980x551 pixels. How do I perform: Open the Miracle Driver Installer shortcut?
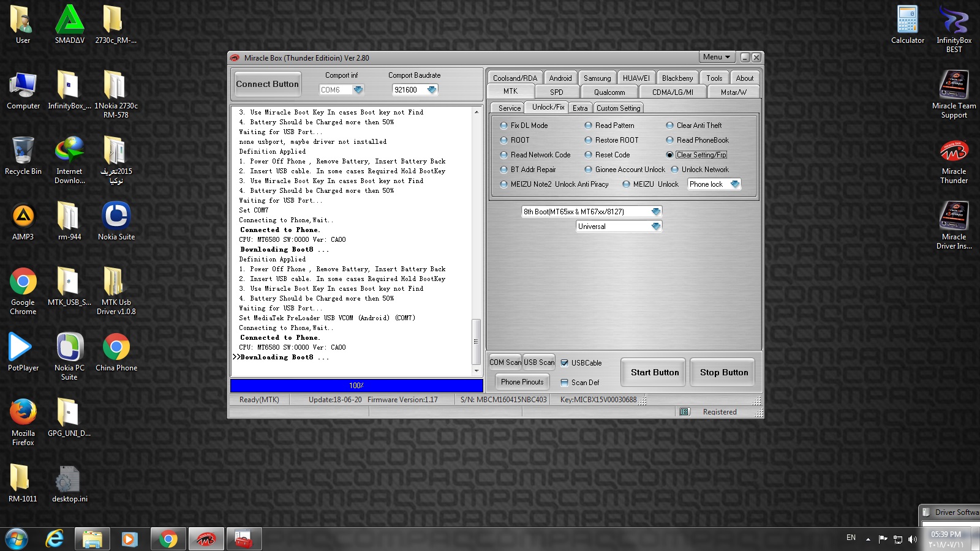tap(954, 225)
